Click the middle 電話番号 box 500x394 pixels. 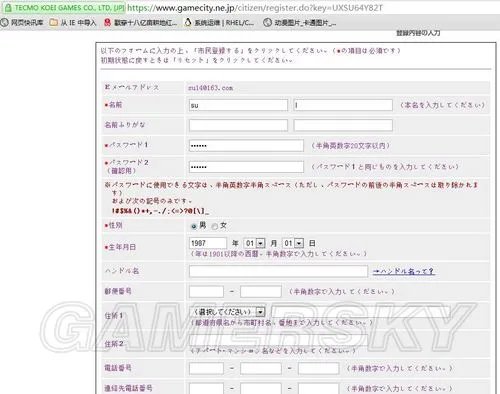(x=261, y=368)
